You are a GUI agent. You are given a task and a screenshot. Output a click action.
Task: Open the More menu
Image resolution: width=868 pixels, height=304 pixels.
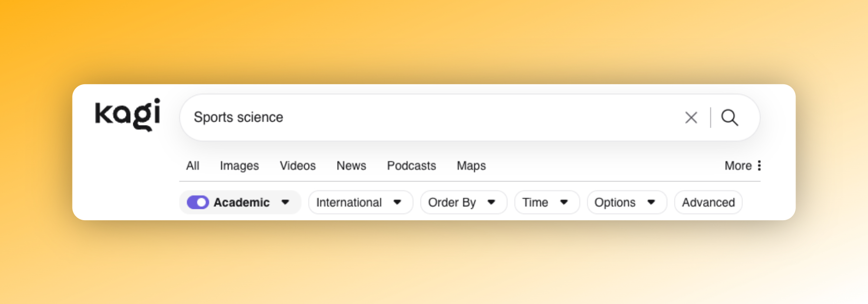pyautogui.click(x=738, y=166)
